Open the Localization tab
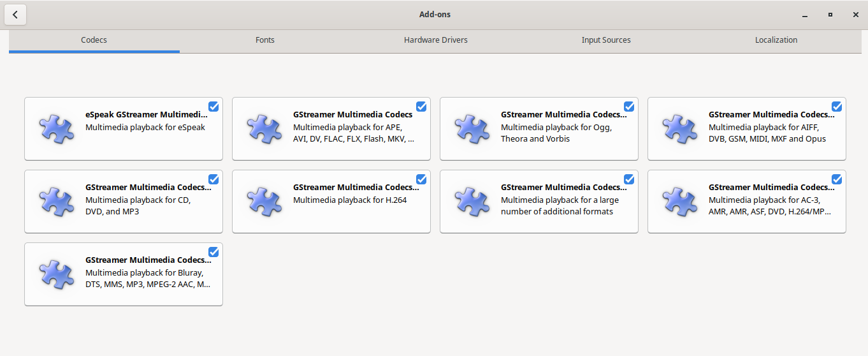Image resolution: width=868 pixels, height=356 pixels. [776, 40]
